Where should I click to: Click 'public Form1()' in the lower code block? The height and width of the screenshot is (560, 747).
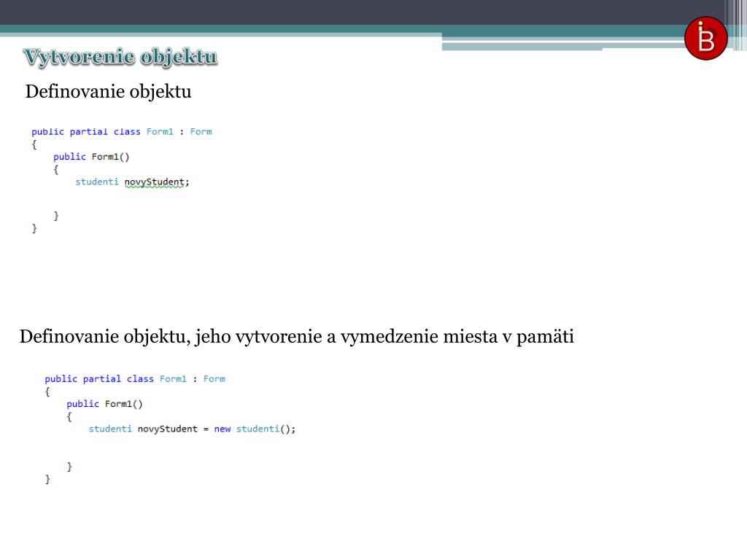point(104,404)
